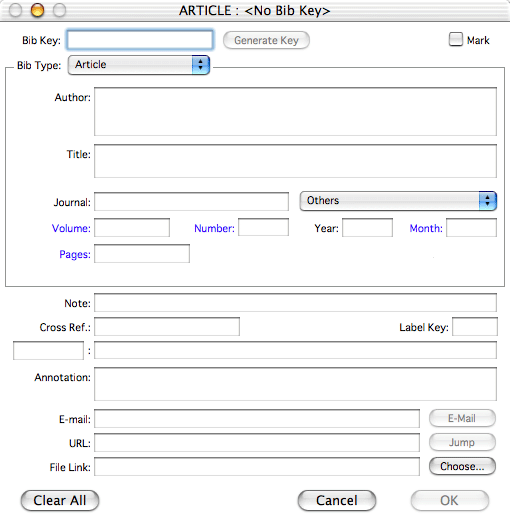The image size is (510, 522).
Task: Tick the Mark checkbox
Action: pos(456,39)
